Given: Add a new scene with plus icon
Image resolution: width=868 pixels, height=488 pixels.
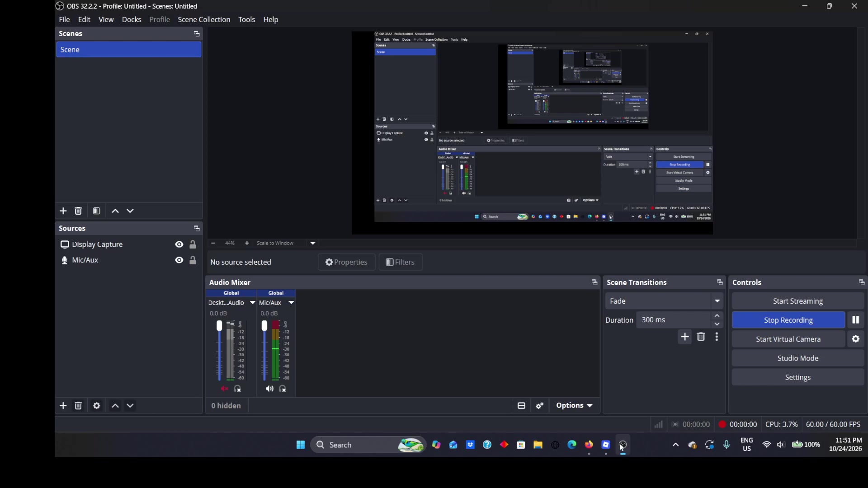Looking at the screenshot, I should pyautogui.click(x=63, y=211).
